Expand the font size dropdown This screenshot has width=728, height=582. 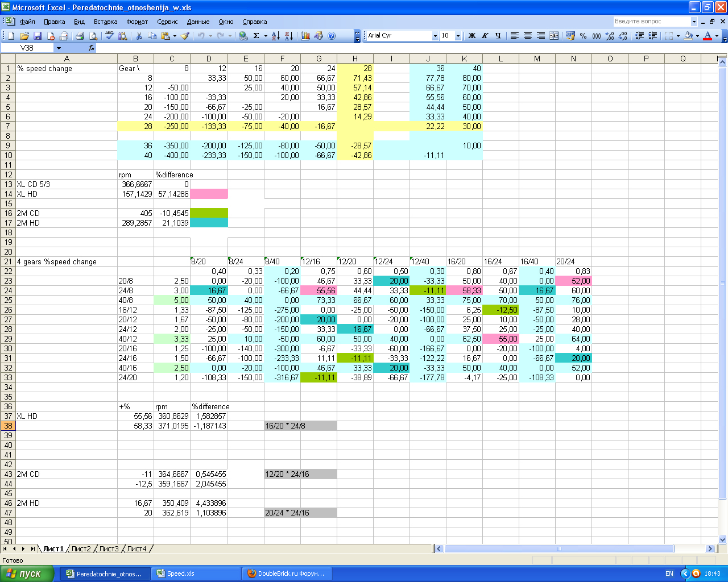point(458,36)
